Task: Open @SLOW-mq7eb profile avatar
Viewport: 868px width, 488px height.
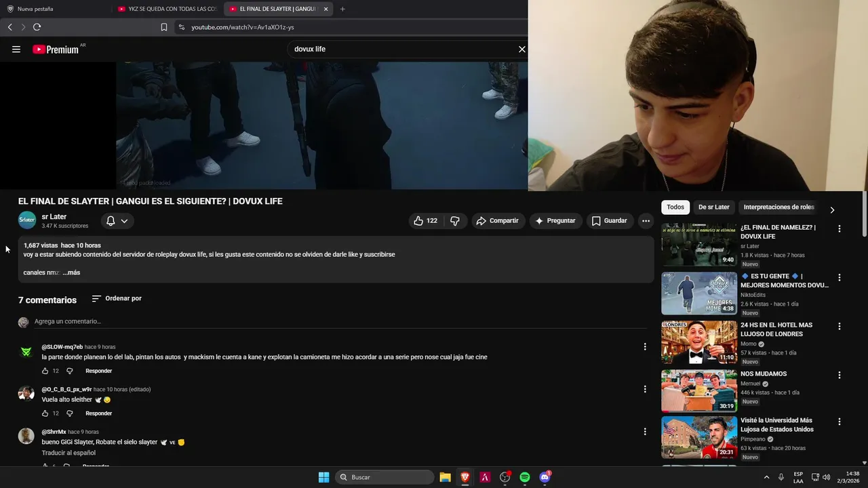Action: click(26, 352)
